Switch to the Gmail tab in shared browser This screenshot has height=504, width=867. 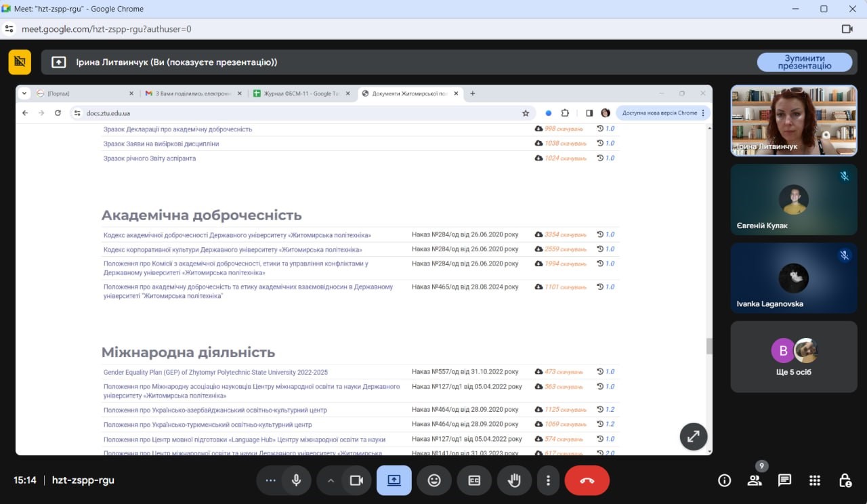click(192, 93)
